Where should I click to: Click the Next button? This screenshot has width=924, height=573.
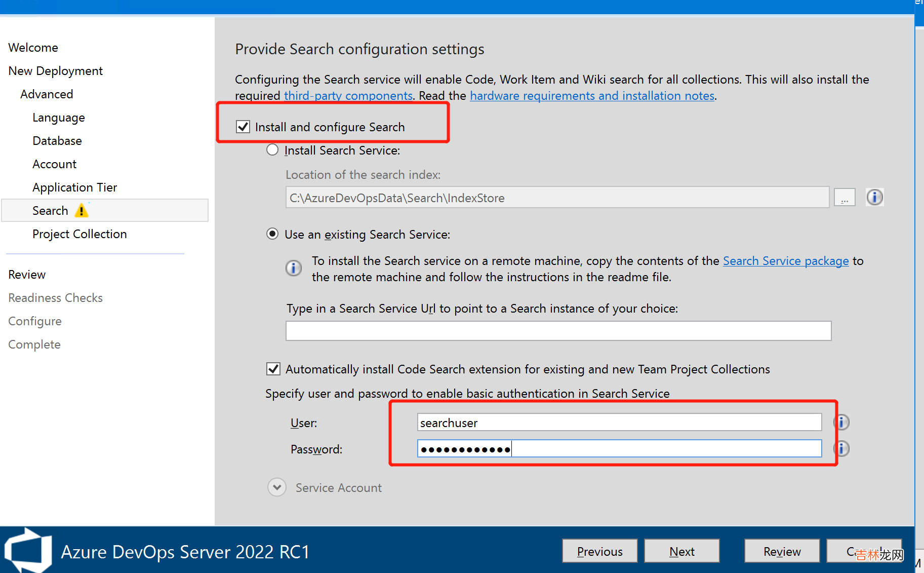(681, 551)
